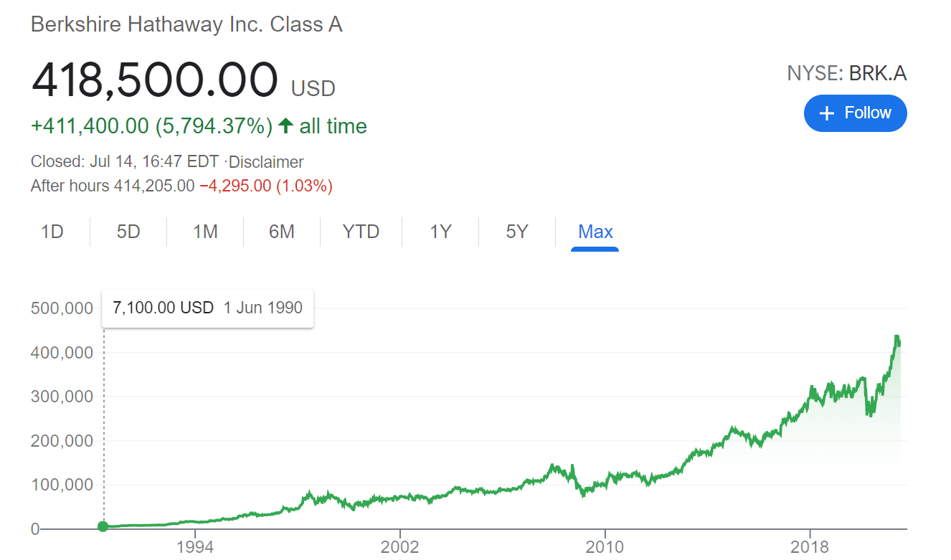The width and height of the screenshot is (951, 560).
Task: Select the YTD range
Action: (360, 231)
